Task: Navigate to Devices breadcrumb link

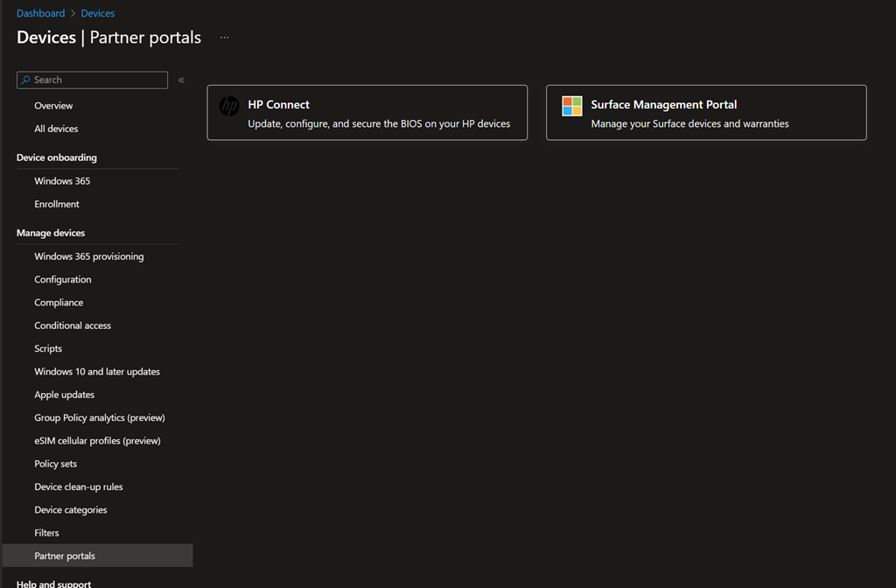Action: (x=97, y=13)
